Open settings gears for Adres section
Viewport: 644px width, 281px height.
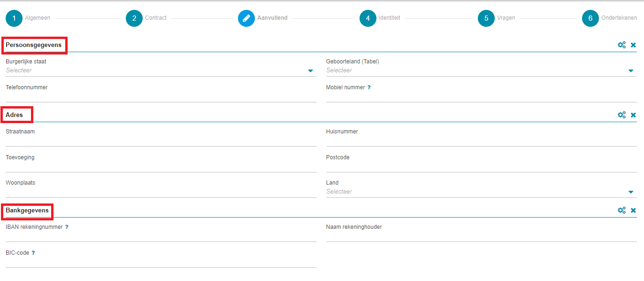click(x=621, y=115)
